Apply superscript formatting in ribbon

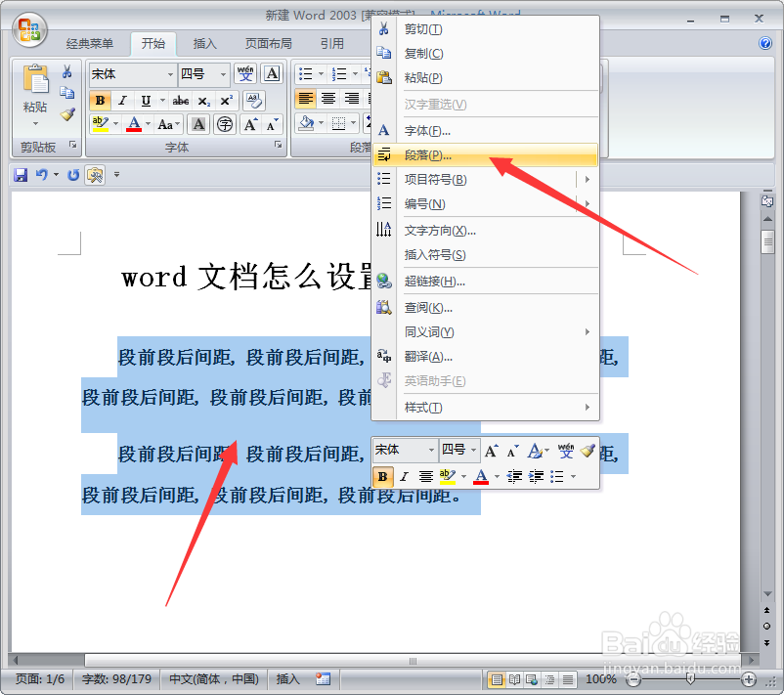(x=227, y=101)
